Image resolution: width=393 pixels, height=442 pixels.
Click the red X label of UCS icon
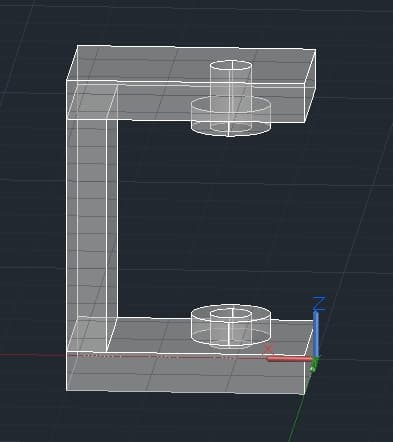pyautogui.click(x=268, y=349)
